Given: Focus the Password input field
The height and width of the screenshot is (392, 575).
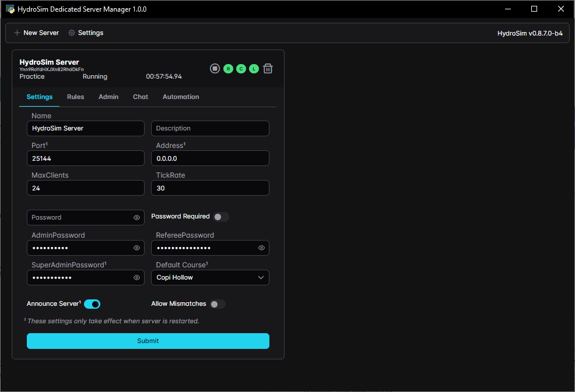Looking at the screenshot, I should pyautogui.click(x=86, y=218).
